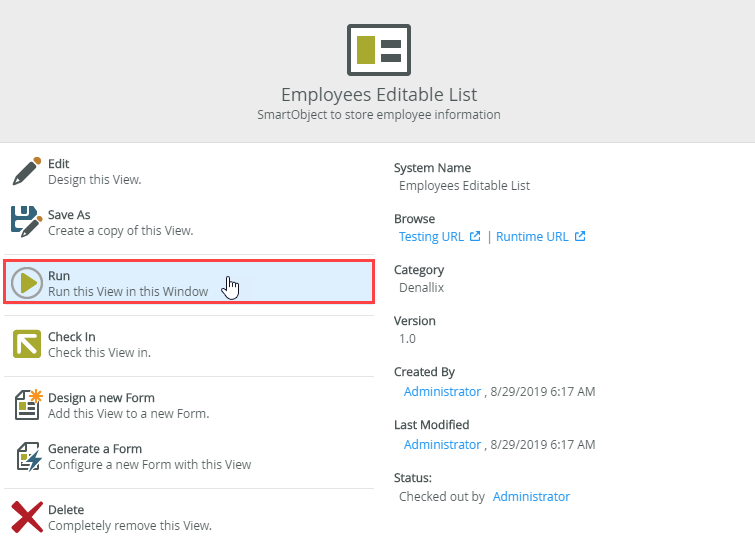The height and width of the screenshot is (548, 755).
Task: Click the Employees Editable List view icon
Action: 378,50
